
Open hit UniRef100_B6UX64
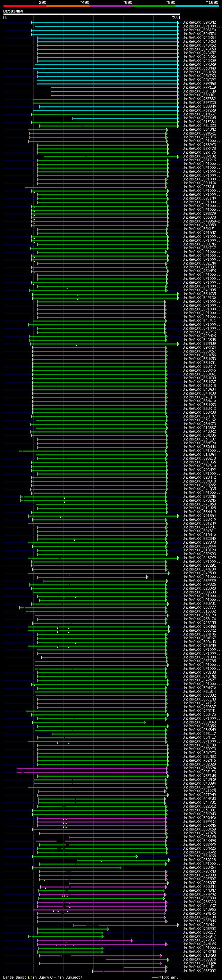coord(199,867)
